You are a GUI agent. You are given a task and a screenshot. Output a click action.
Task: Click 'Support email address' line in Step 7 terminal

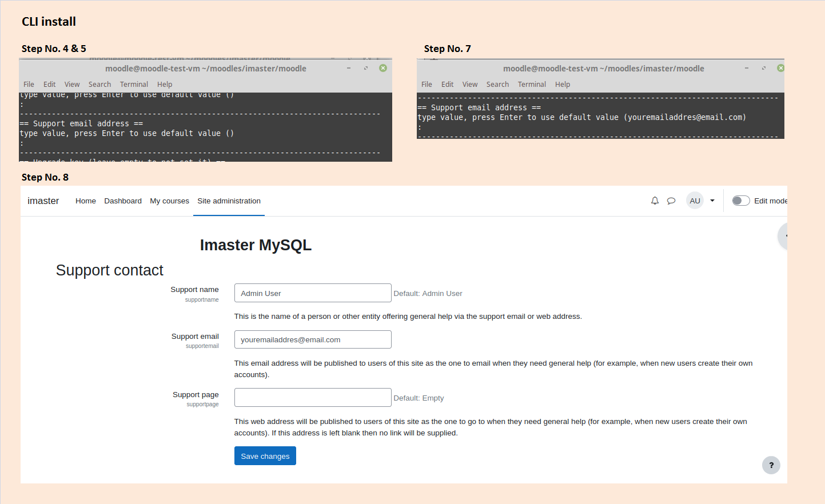pos(479,107)
